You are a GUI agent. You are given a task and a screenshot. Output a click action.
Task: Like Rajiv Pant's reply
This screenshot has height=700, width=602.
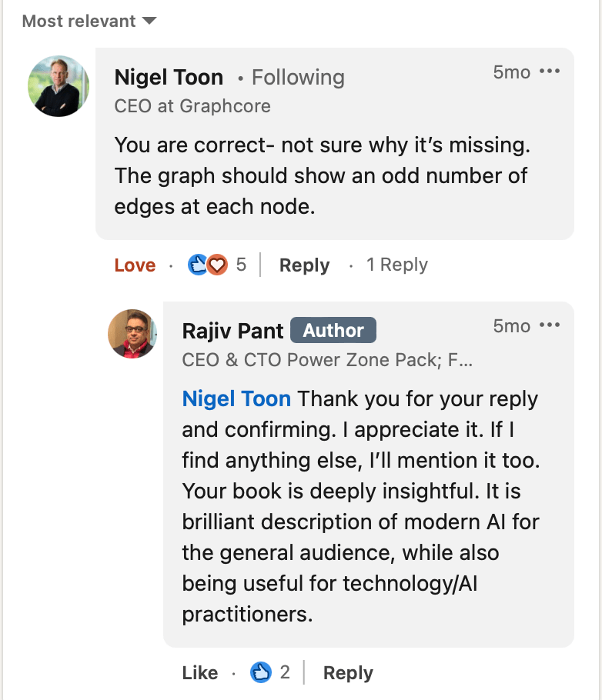click(x=200, y=673)
